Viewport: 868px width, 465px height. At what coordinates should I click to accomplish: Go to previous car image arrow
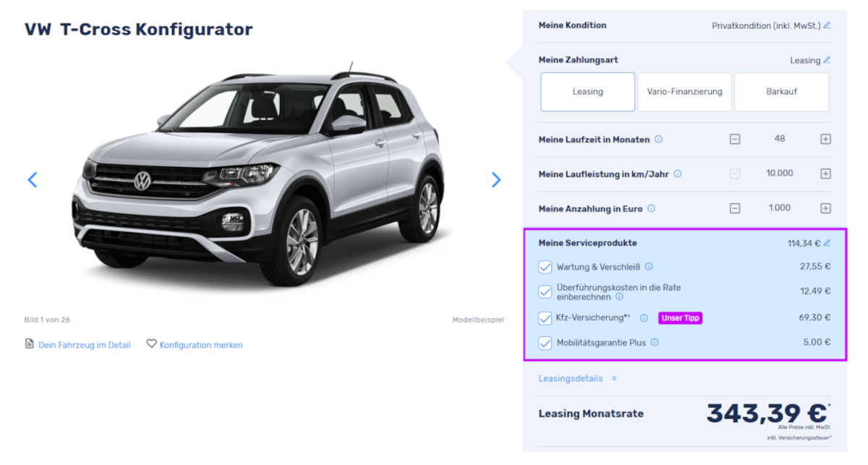pyautogui.click(x=32, y=179)
